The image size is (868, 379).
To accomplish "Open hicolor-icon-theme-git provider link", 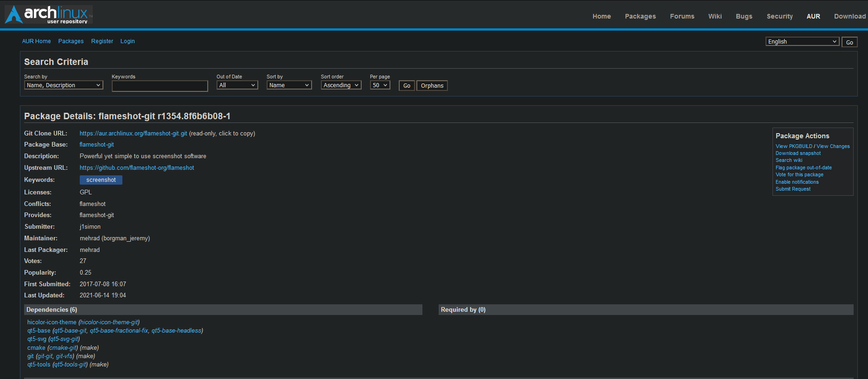I will (109, 322).
